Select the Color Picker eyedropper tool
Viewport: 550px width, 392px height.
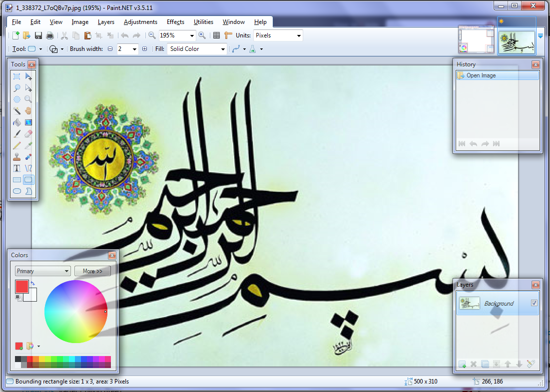tap(28, 145)
